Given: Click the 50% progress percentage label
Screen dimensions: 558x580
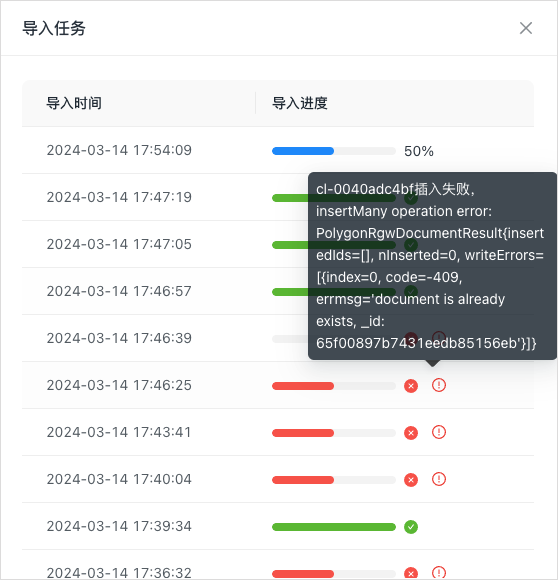Looking at the screenshot, I should coord(419,151).
